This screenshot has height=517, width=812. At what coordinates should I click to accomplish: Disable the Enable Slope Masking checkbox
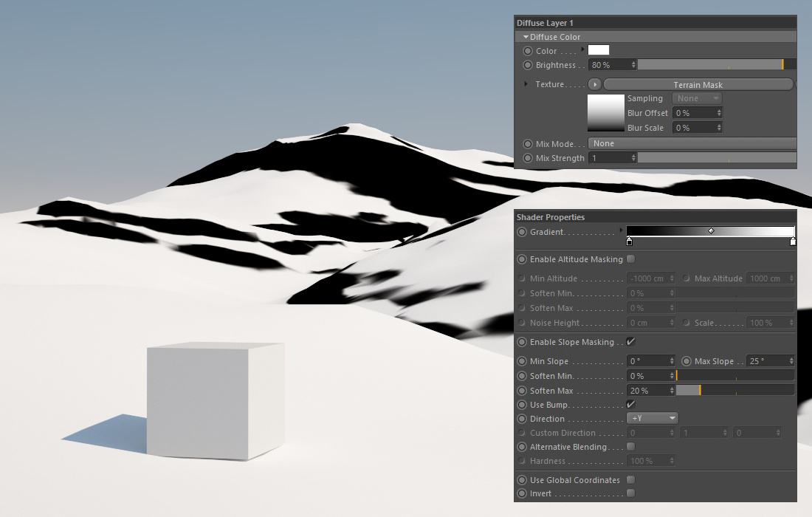[x=630, y=342]
